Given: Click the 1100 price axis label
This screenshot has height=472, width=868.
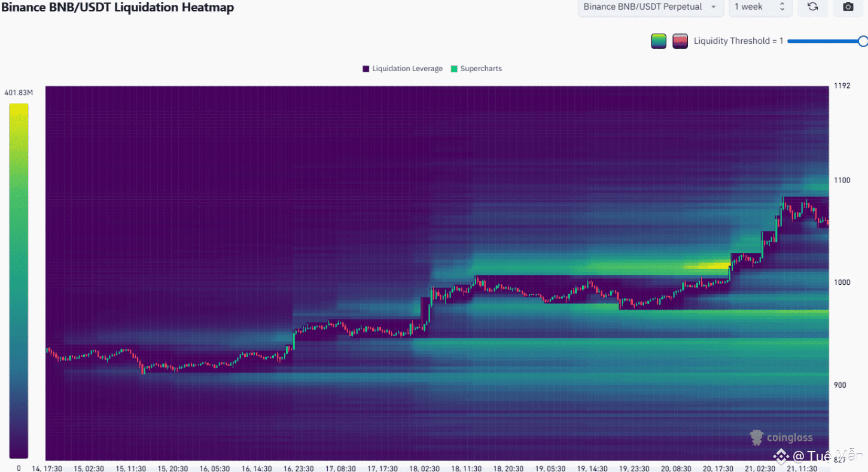Looking at the screenshot, I should (842, 180).
